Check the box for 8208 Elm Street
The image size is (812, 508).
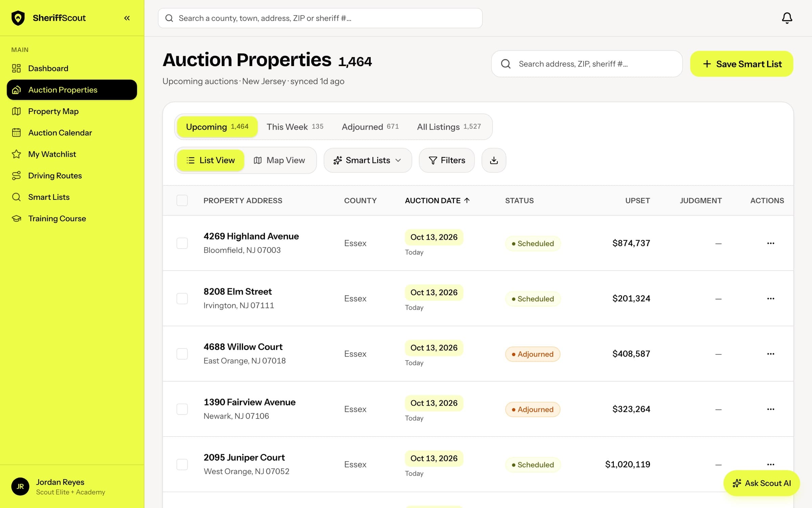click(x=182, y=298)
